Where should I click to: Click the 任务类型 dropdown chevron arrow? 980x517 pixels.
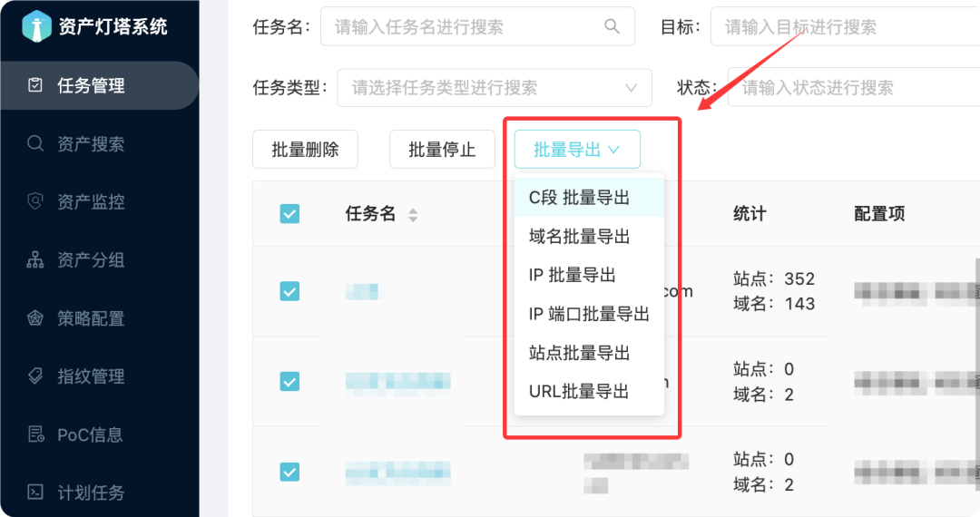click(x=632, y=87)
